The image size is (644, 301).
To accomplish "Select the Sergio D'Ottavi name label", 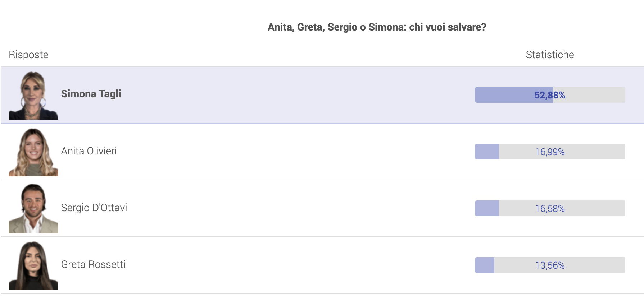I will coord(94,208).
